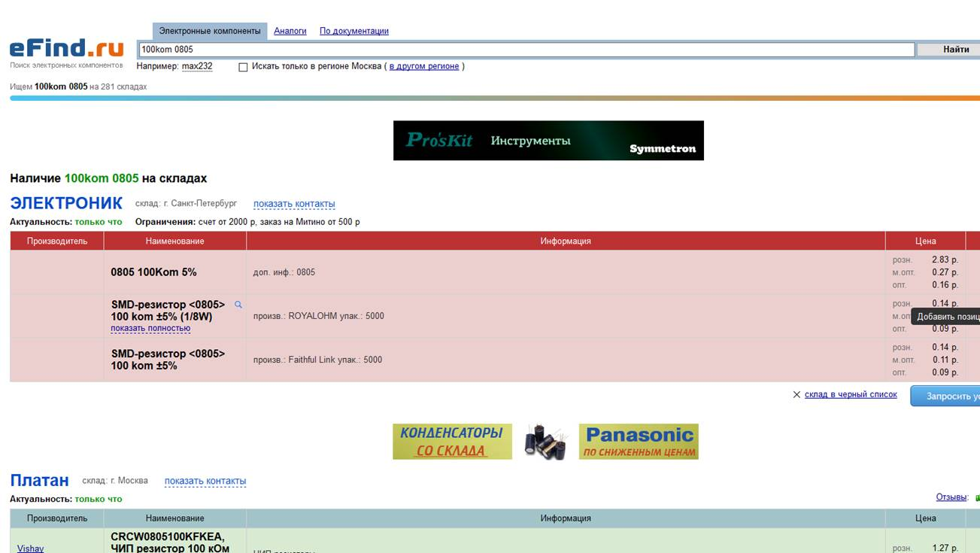Open the Panasonic discounted prices banner
This screenshot has height=553, width=980.
(639, 442)
